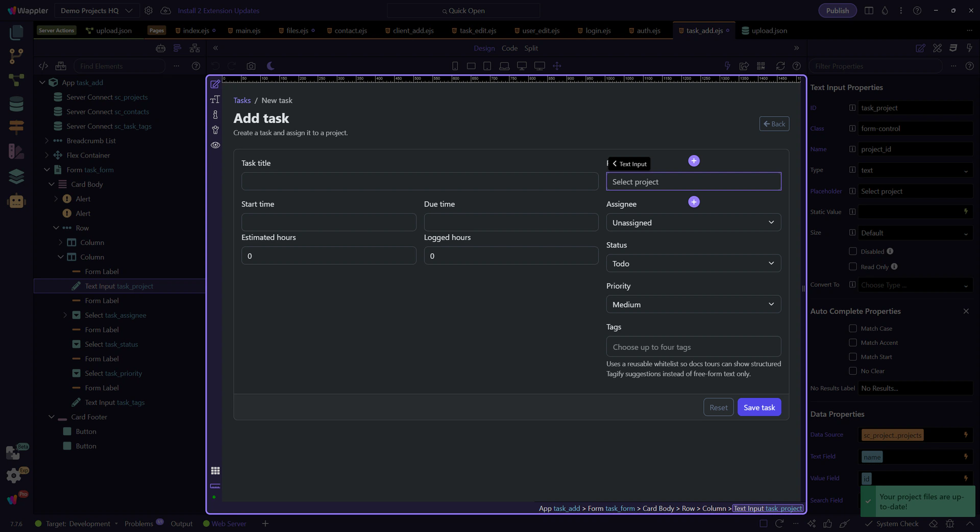Check the Read Only option
Image resolution: width=980 pixels, height=532 pixels.
pos(852,267)
